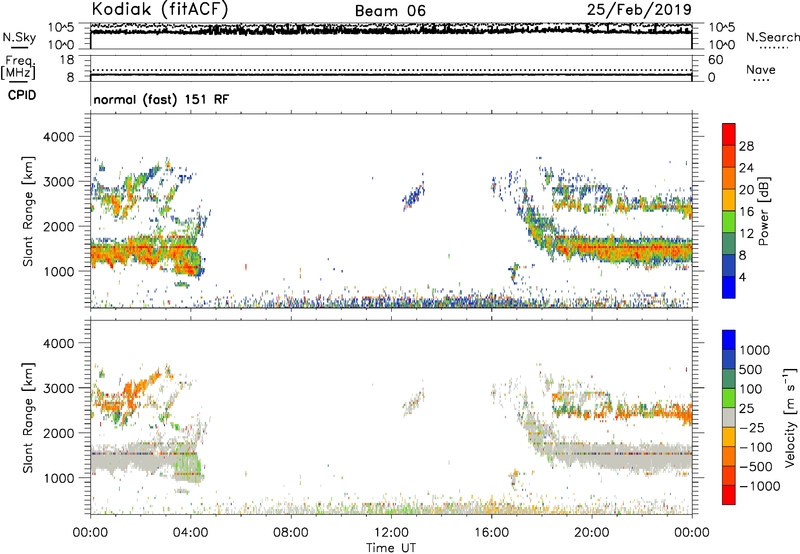
Task: Pick the light green 12-16 dB Power swatch
Action: (729, 222)
